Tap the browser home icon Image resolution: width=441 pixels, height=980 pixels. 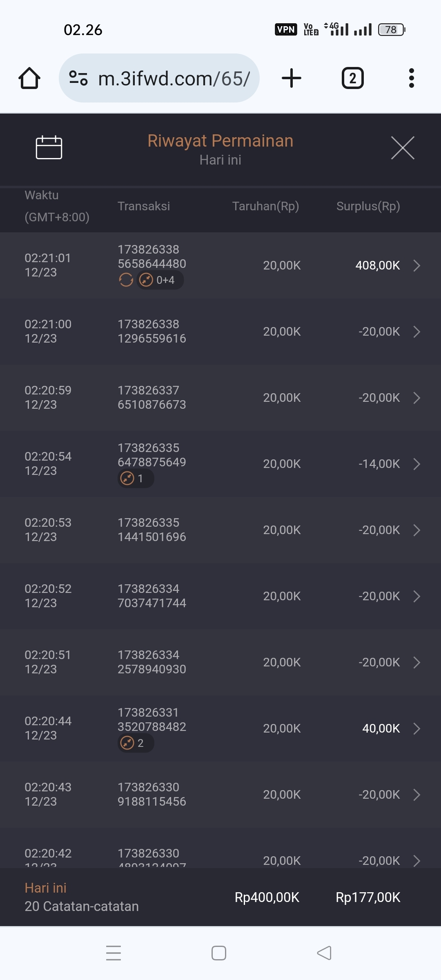tap(29, 78)
